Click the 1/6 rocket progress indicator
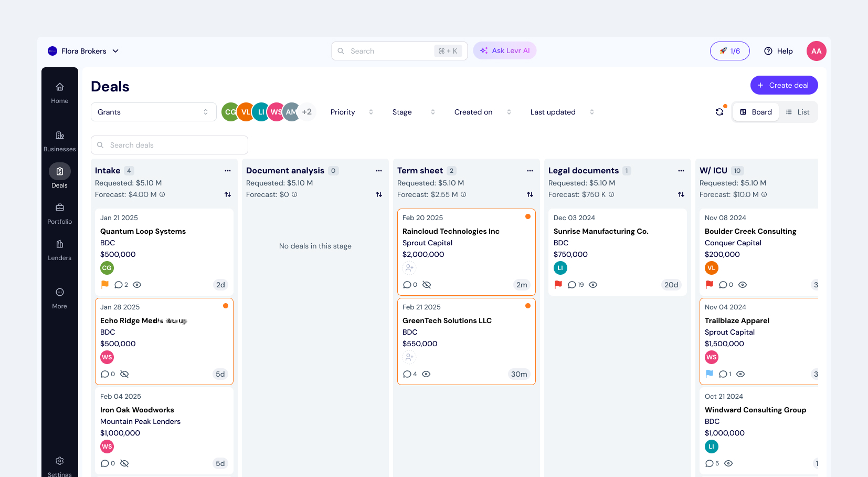Screen dimensions: 868x477 click(729, 50)
